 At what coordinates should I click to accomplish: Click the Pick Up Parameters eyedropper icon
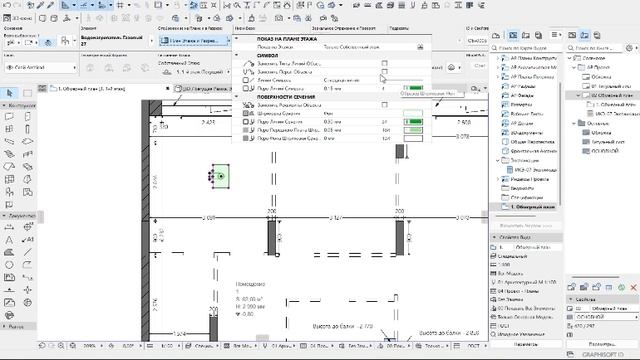(x=41, y=5)
